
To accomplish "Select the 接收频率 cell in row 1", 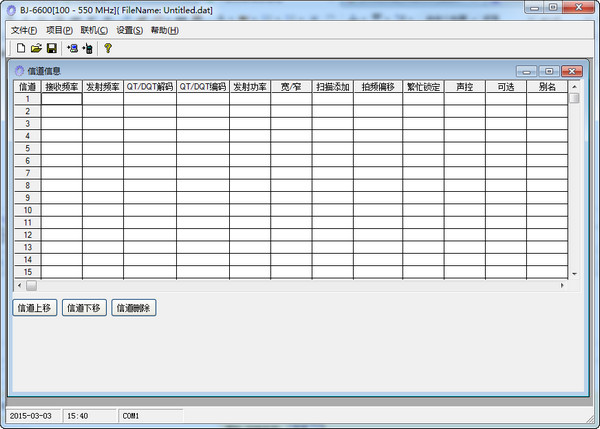I will pyautogui.click(x=62, y=99).
